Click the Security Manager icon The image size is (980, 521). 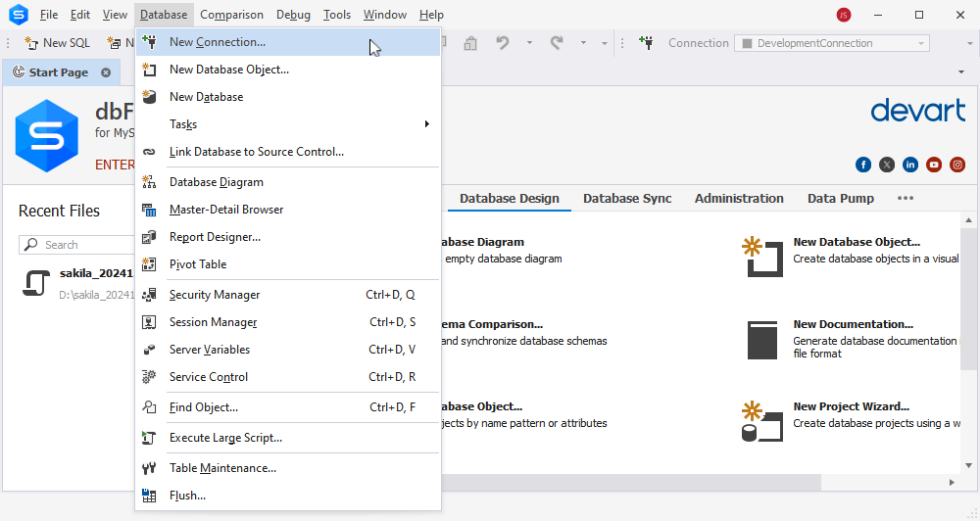point(149,295)
